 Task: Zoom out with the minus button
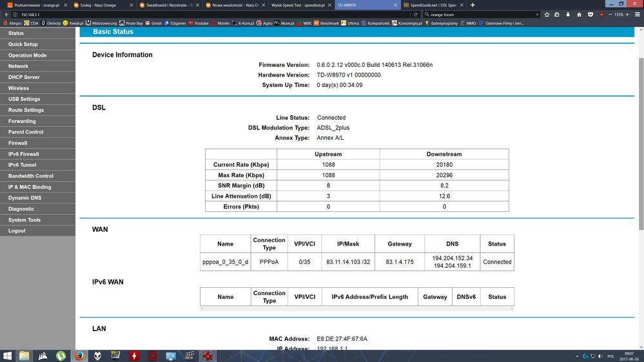click(x=609, y=14)
